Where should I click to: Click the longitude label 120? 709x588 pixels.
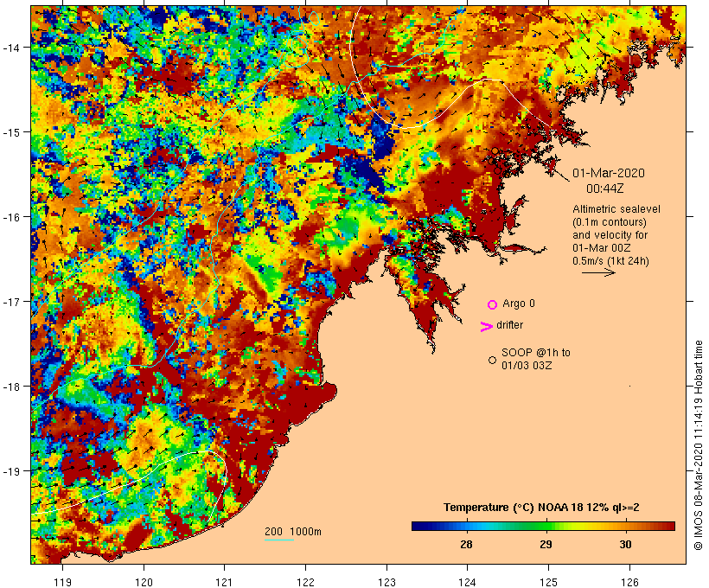(144, 582)
